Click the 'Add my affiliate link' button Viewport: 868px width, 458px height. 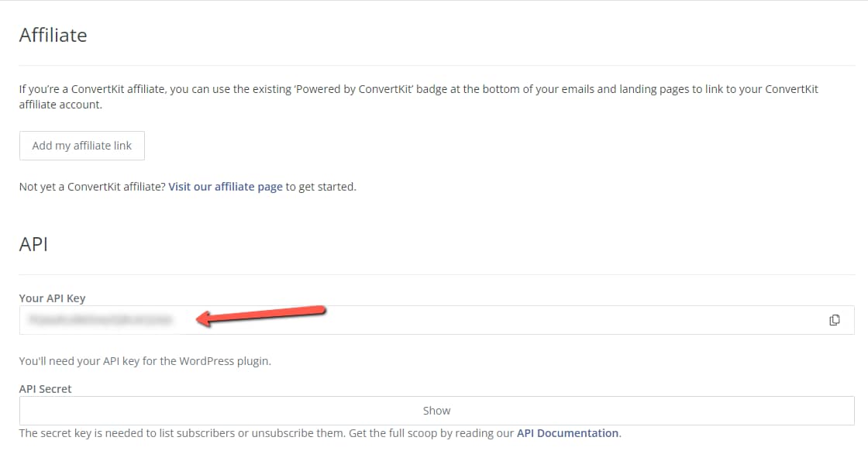(82, 146)
